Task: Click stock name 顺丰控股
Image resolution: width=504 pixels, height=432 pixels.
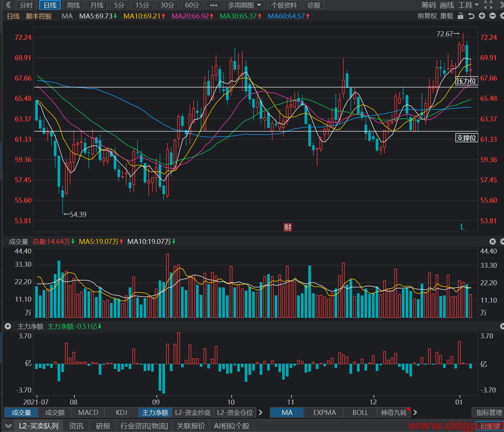Action: [39, 16]
